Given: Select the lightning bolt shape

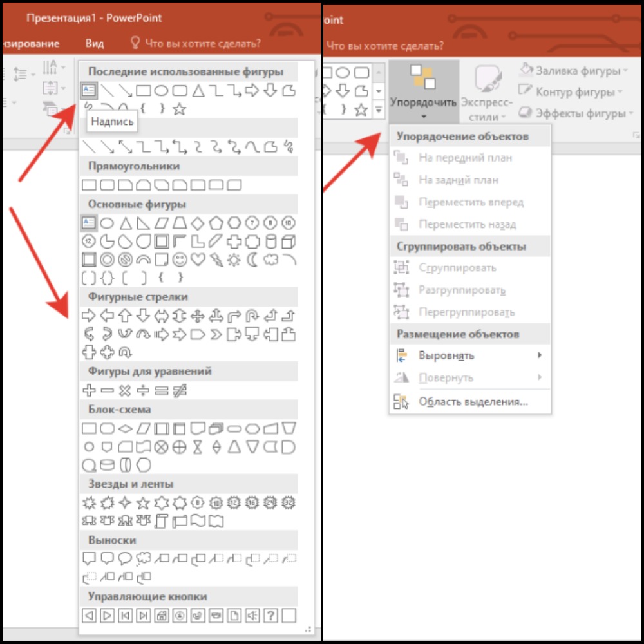Looking at the screenshot, I should pos(216,260).
